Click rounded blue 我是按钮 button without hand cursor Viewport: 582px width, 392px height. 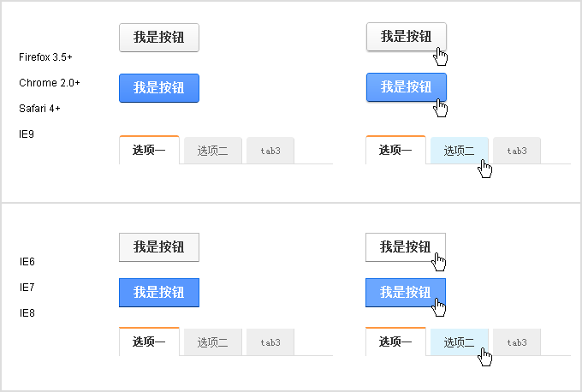158,88
